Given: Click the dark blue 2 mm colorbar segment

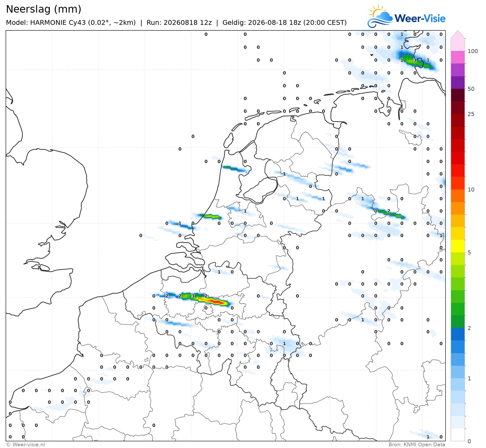Looking at the screenshot, I should tap(458, 334).
